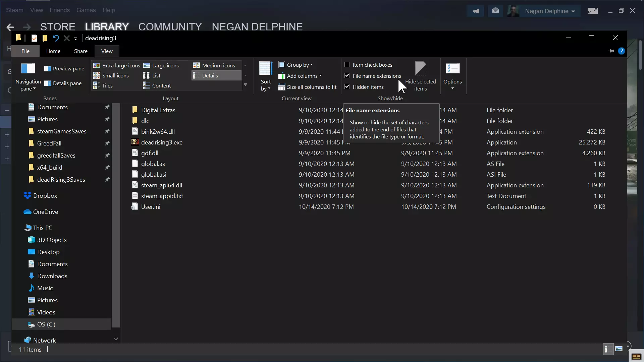644x362 pixels.
Task: Open the Home ribbon tab
Action: coord(53,51)
